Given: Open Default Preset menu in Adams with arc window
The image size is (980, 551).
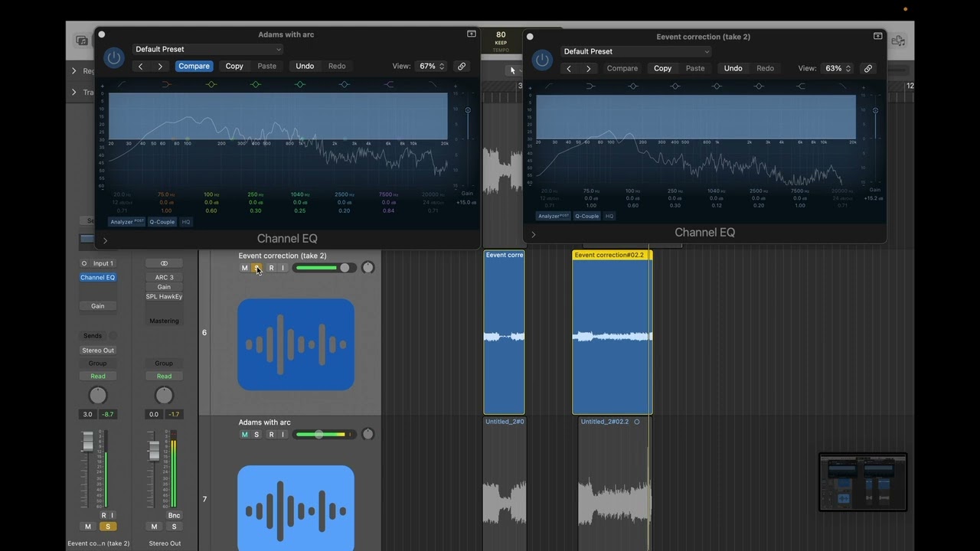Looking at the screenshot, I should click(x=207, y=49).
